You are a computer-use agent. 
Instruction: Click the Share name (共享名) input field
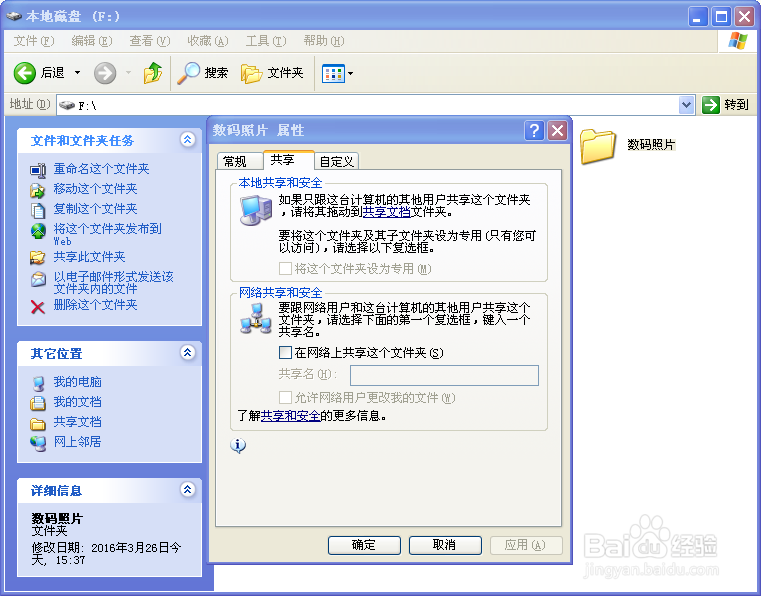(x=444, y=375)
